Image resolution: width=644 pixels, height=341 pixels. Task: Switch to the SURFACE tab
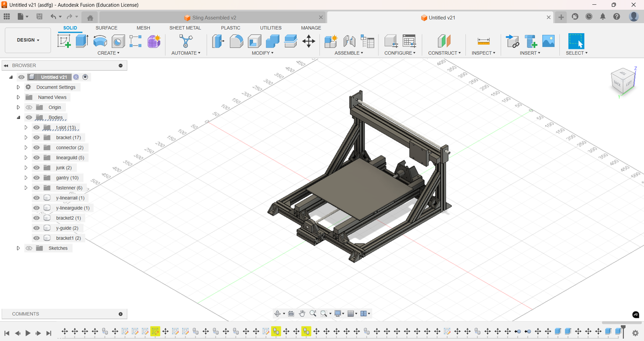[x=106, y=28]
